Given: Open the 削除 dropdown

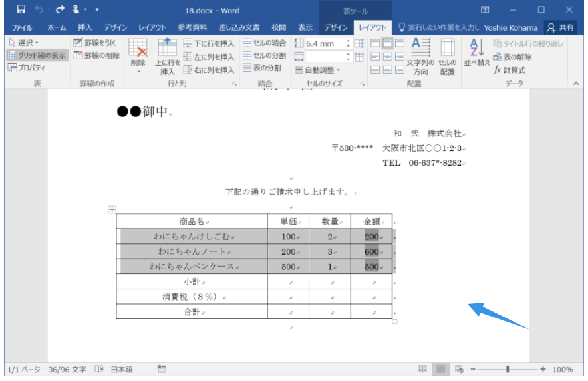Looking at the screenshot, I should pos(138,57).
